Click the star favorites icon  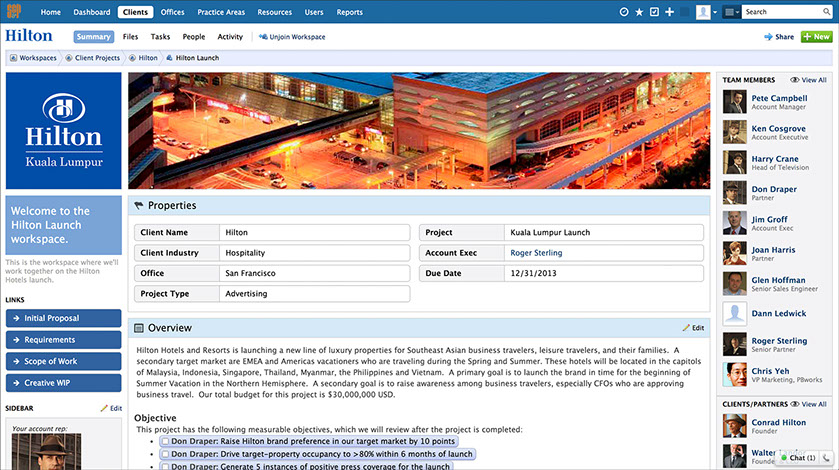click(x=640, y=12)
